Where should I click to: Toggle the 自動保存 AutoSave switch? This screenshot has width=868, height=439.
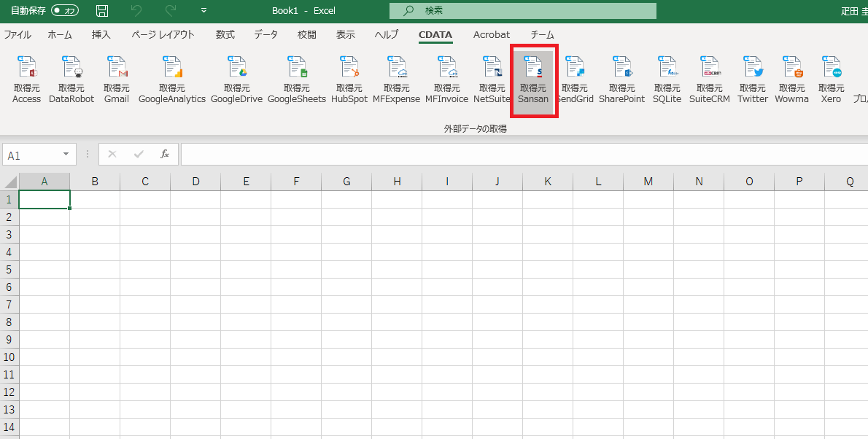(65, 10)
